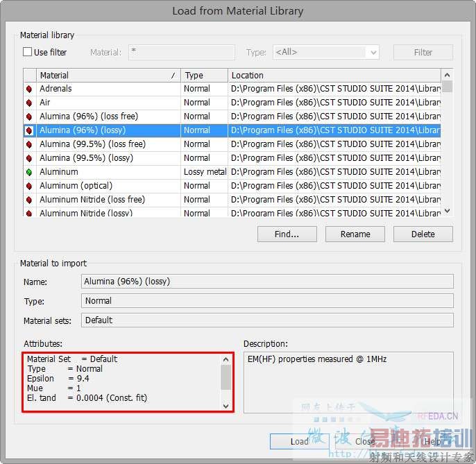Click the Attributes box scrollbar thumb
The width and height of the screenshot is (476, 464).
tap(226, 377)
